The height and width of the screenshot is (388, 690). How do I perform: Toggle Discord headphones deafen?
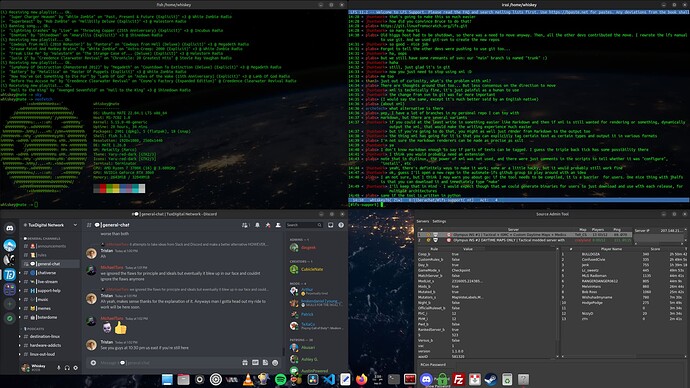click(67, 368)
